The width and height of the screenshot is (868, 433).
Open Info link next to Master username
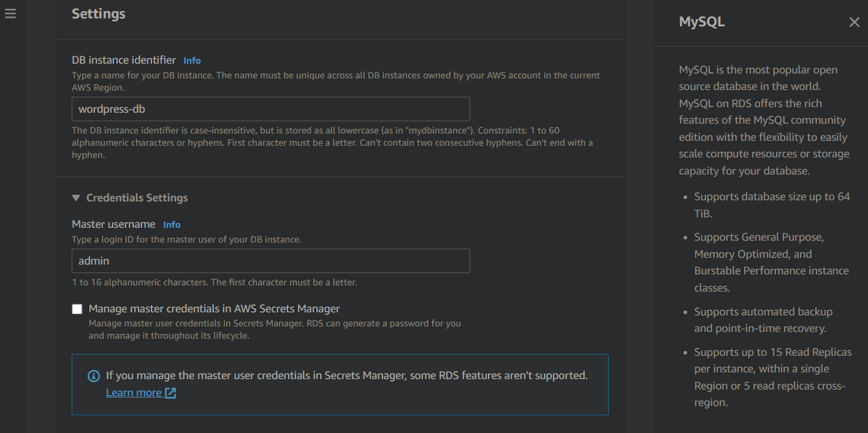coord(172,225)
